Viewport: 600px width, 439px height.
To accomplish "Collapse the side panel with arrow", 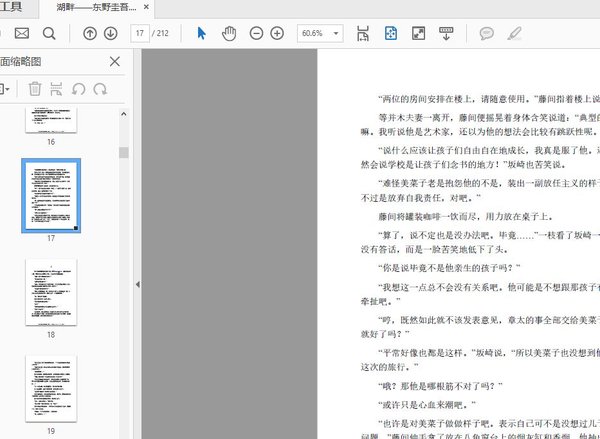I will coord(136,285).
